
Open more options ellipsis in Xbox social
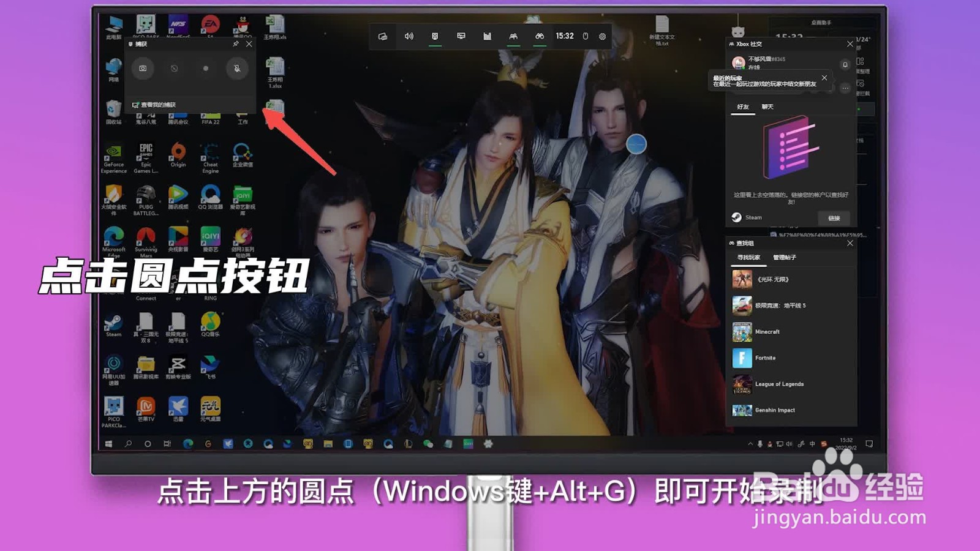(x=845, y=88)
